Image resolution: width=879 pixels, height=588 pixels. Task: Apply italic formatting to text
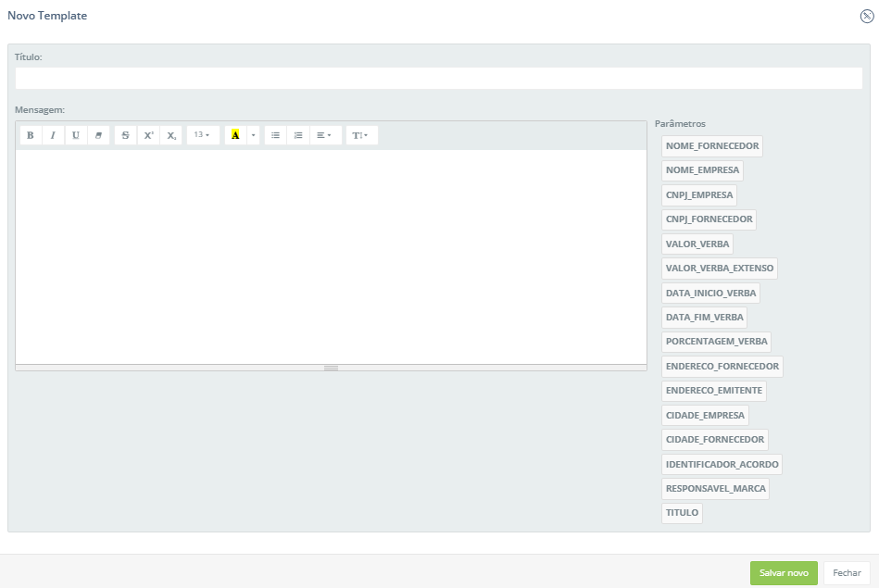[53, 135]
